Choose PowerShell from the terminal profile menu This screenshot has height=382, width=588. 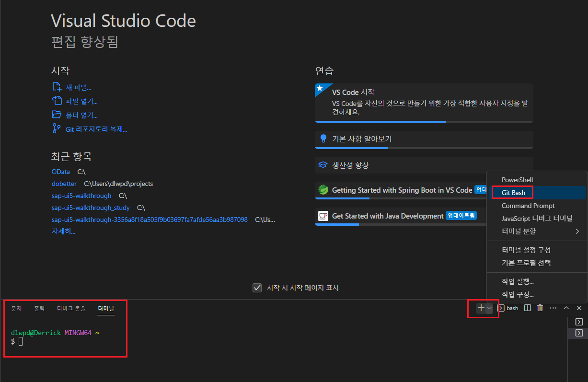(537, 180)
